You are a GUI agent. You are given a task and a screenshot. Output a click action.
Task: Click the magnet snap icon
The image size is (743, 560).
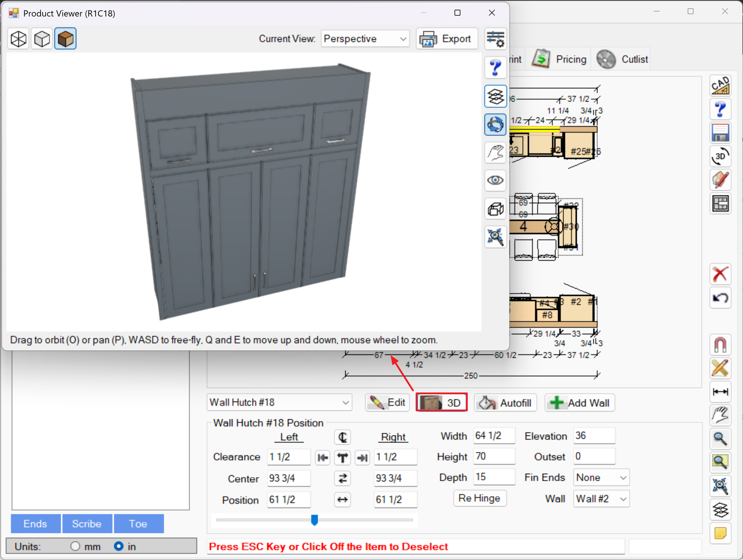(721, 345)
